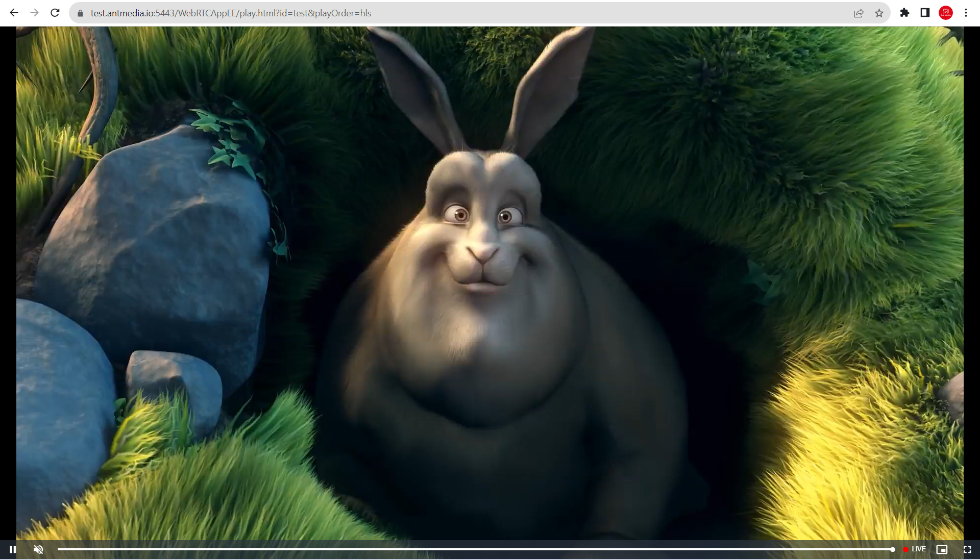Open the red profile avatar menu

pos(946,13)
